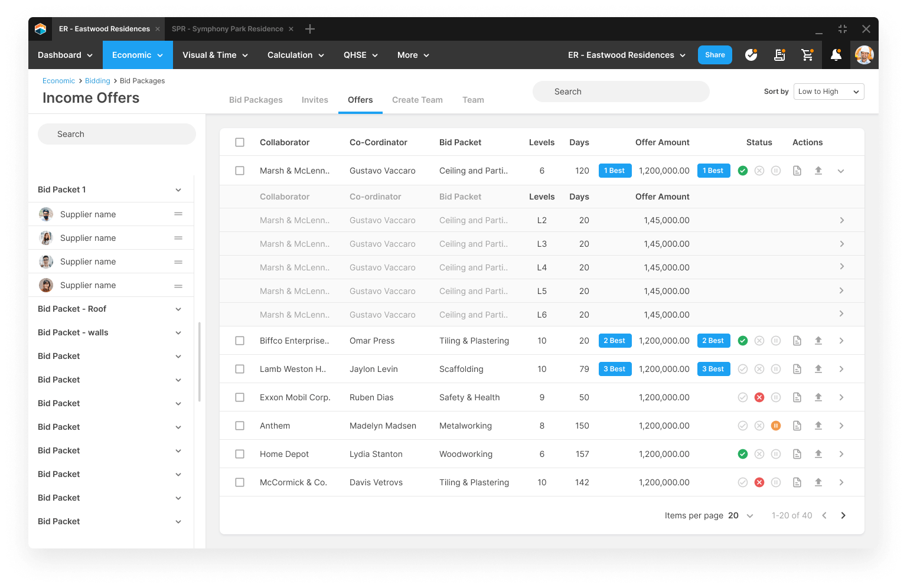The image size is (907, 588).
Task: Click the left sidebar Search field
Action: [x=117, y=134]
